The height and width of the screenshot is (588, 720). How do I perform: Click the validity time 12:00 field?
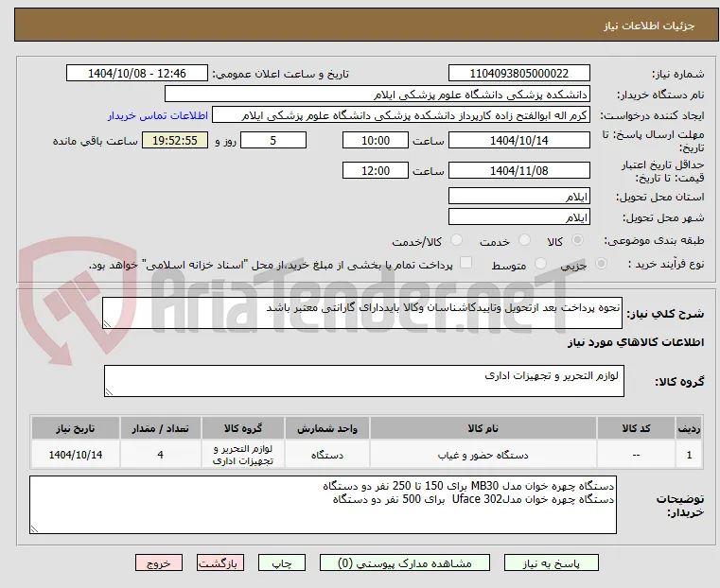click(376, 170)
